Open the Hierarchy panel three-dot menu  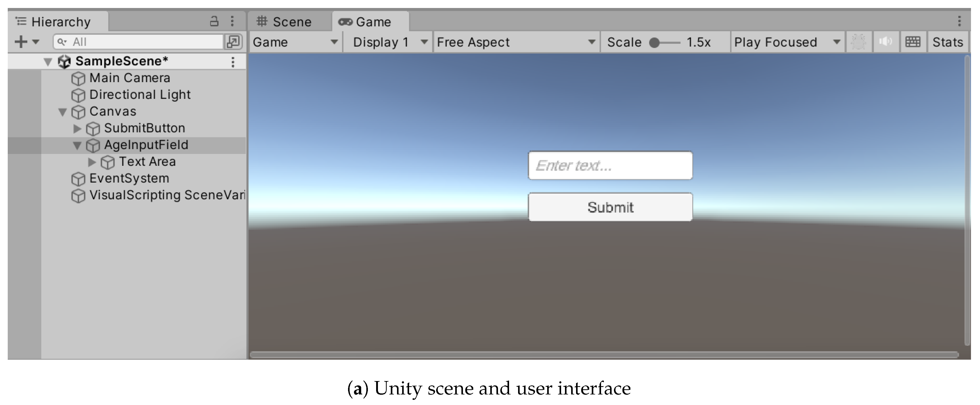(232, 21)
